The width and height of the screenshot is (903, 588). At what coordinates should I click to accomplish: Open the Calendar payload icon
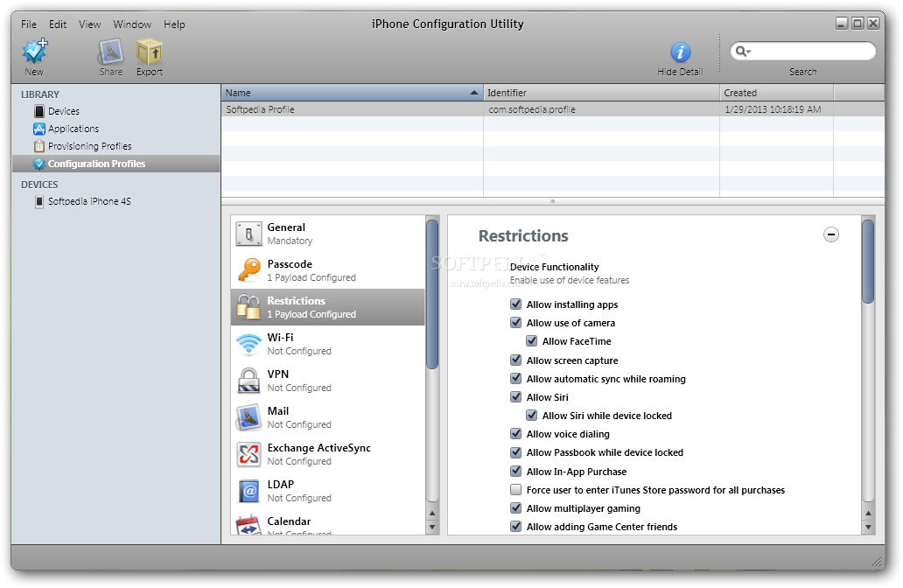coord(248,525)
